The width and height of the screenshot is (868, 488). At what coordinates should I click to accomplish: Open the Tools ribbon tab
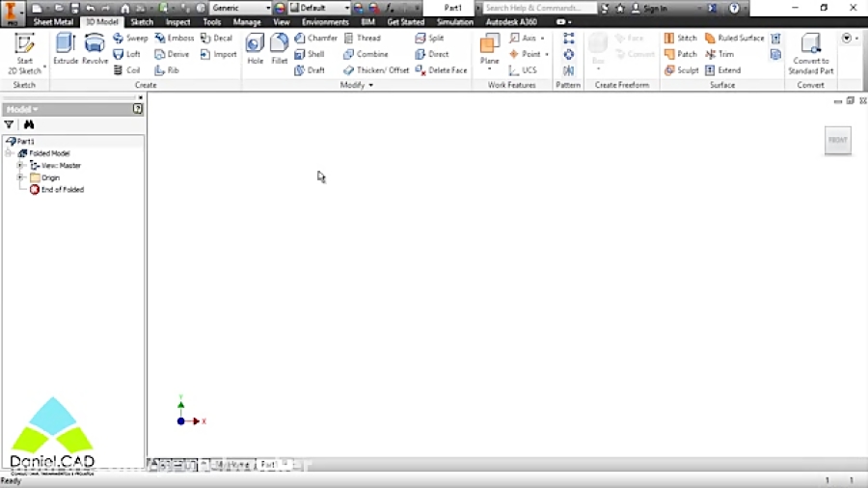point(212,21)
